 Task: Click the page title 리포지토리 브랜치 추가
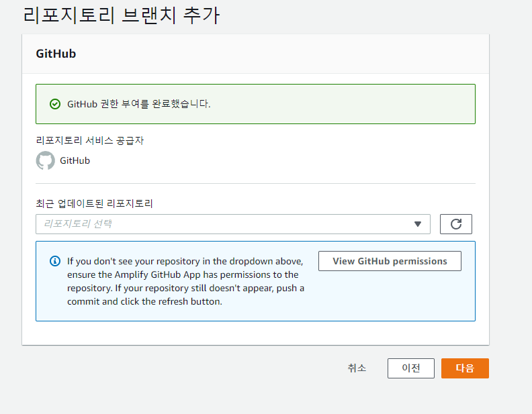[122, 15]
